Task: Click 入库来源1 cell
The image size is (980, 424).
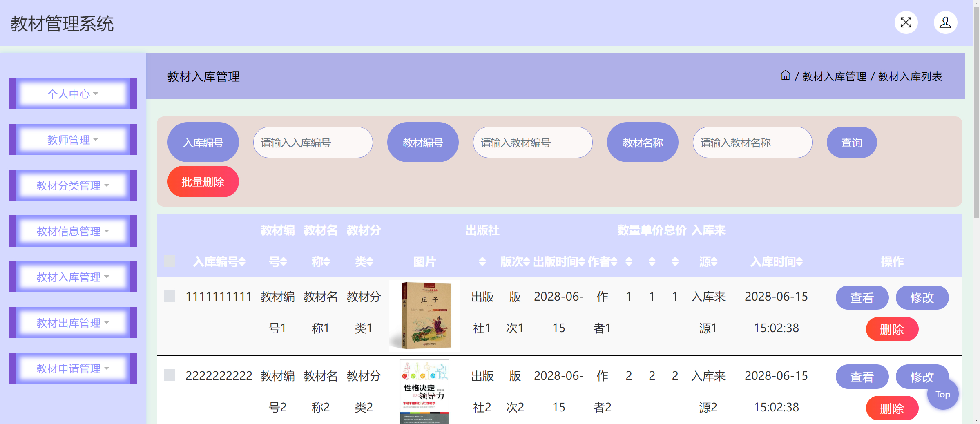Action: coord(708,312)
